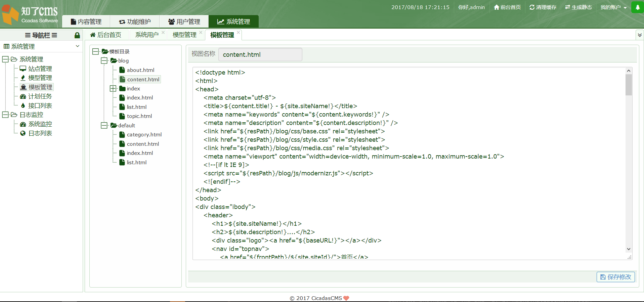
Task: Collapse the 模板目录 root node
Action: (96, 51)
